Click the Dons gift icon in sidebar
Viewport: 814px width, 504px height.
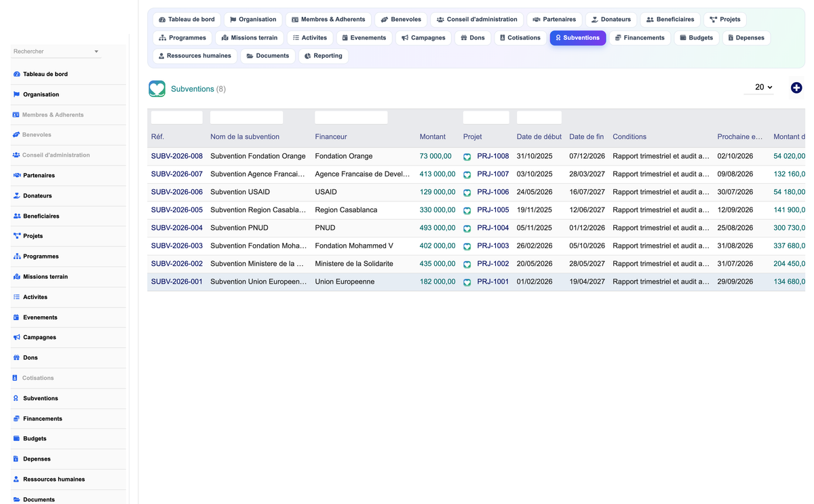(16, 357)
